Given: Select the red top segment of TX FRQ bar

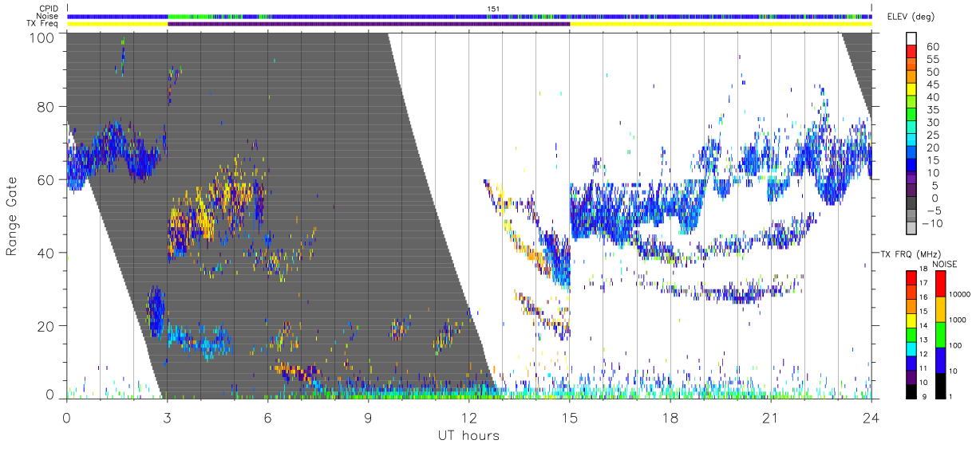Looking at the screenshot, I should click(x=911, y=278).
